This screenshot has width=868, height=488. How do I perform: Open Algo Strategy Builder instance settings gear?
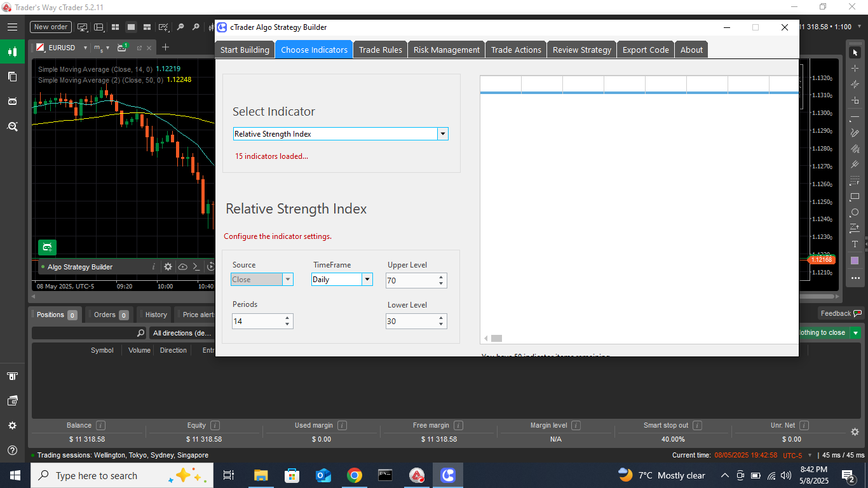pyautogui.click(x=168, y=267)
